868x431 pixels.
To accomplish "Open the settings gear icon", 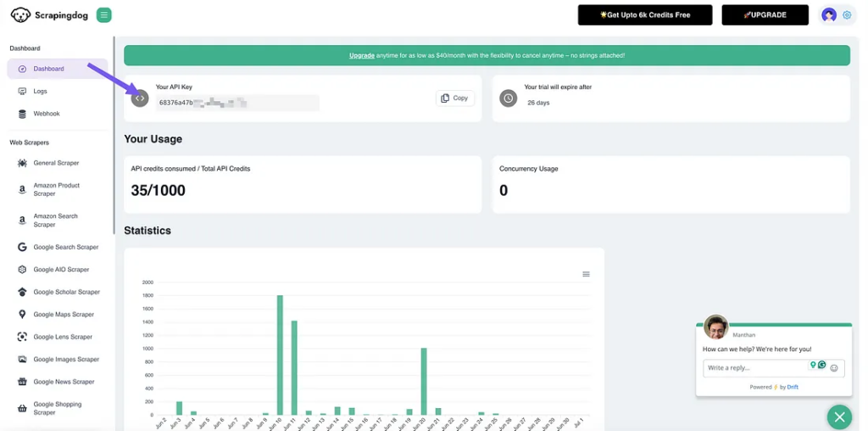I will (x=847, y=15).
